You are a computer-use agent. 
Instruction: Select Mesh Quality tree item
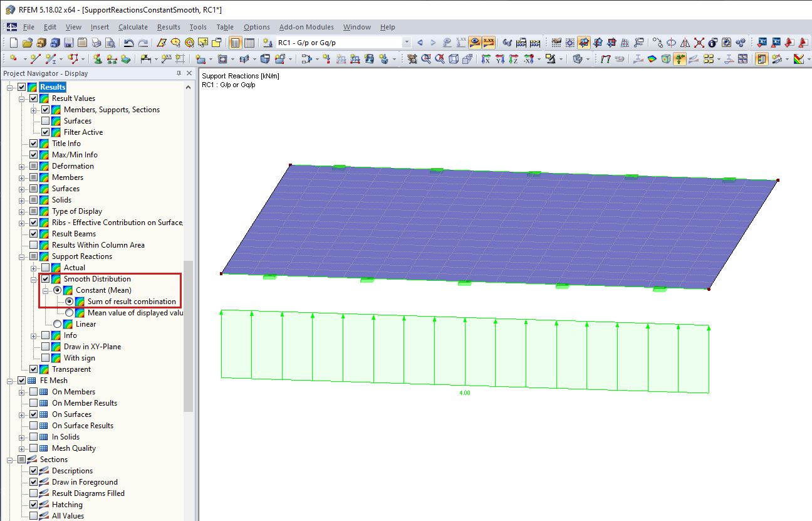pyautogui.click(x=74, y=448)
